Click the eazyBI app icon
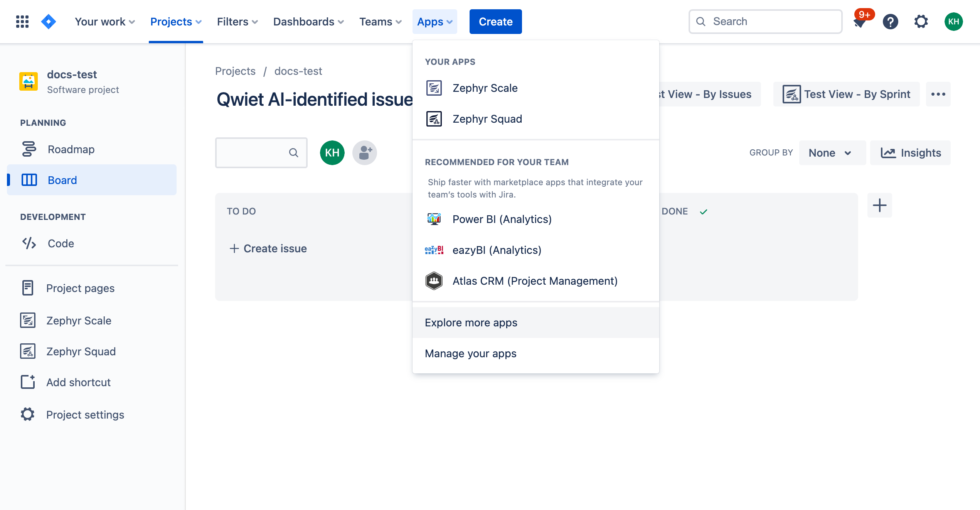The height and width of the screenshot is (510, 980). coord(434,250)
